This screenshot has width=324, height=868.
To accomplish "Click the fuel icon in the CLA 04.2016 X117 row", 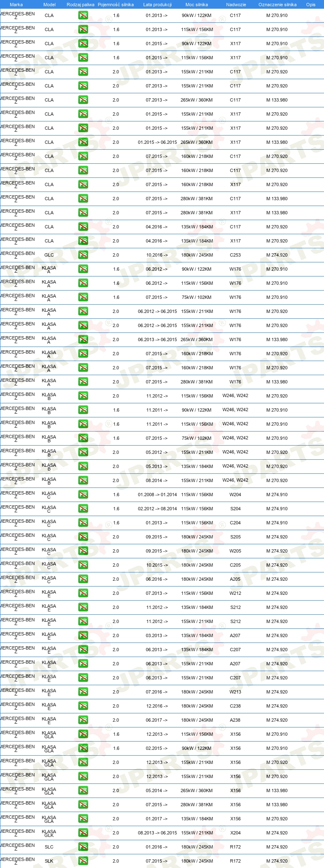I will coord(83,241).
